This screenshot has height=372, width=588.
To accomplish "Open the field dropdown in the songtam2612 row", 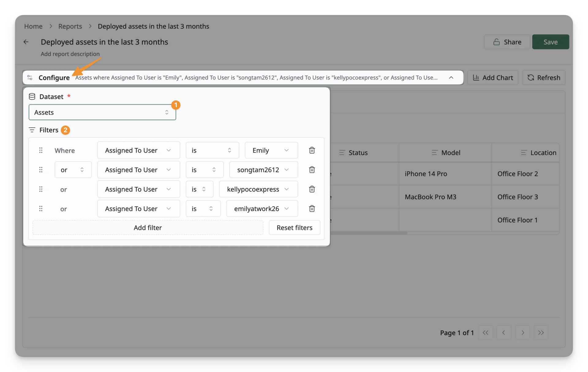I will pos(138,170).
